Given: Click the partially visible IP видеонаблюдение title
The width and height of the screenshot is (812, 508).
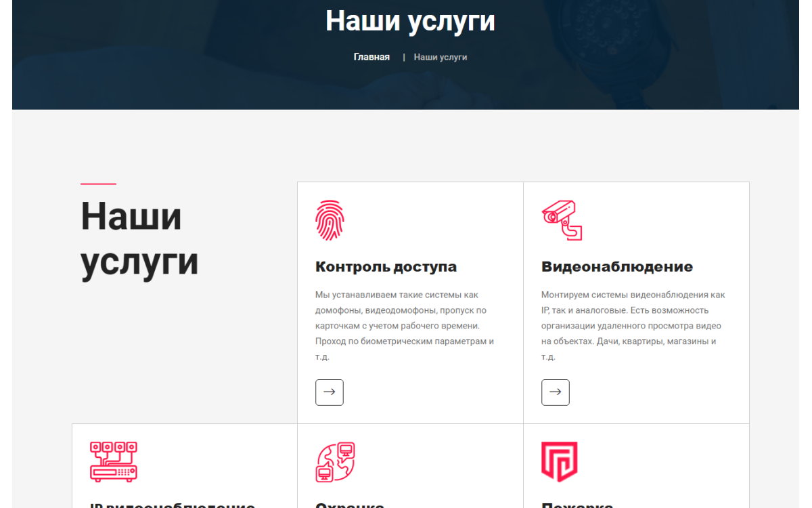Looking at the screenshot, I should tap(173, 505).
